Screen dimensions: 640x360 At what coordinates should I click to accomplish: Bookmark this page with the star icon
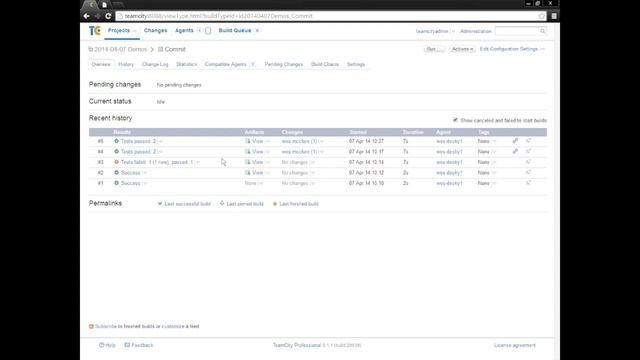coord(542,16)
